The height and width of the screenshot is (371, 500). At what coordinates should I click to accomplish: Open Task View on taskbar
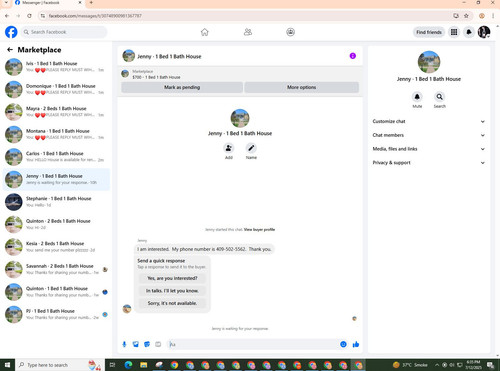click(112, 365)
